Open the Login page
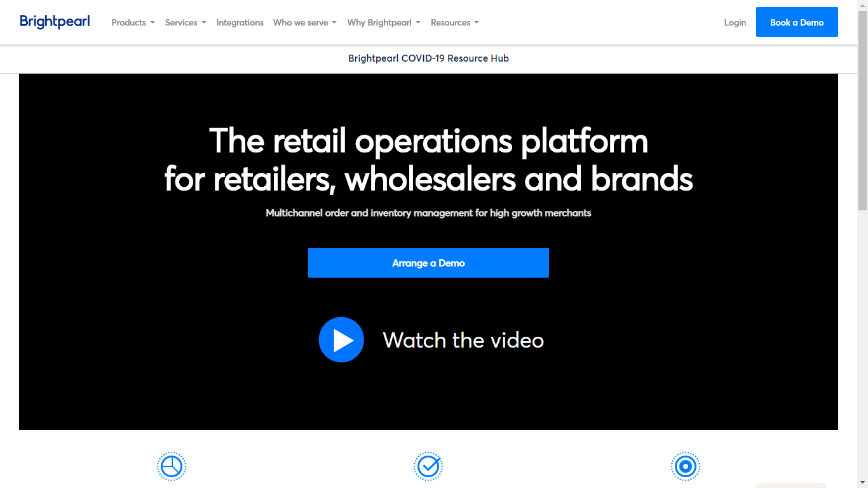 [x=735, y=22]
